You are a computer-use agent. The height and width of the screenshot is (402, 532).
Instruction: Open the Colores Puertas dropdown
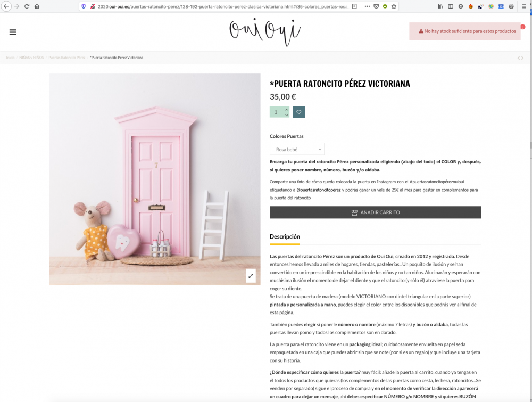(x=297, y=149)
